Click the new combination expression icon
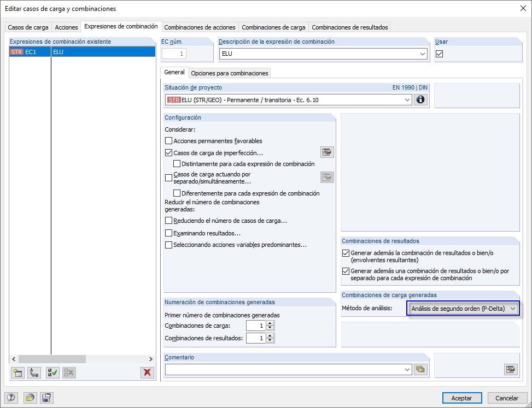 [17, 372]
